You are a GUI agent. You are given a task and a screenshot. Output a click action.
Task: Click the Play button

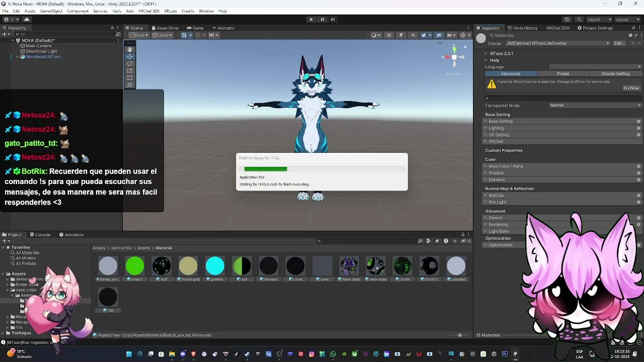(311, 19)
